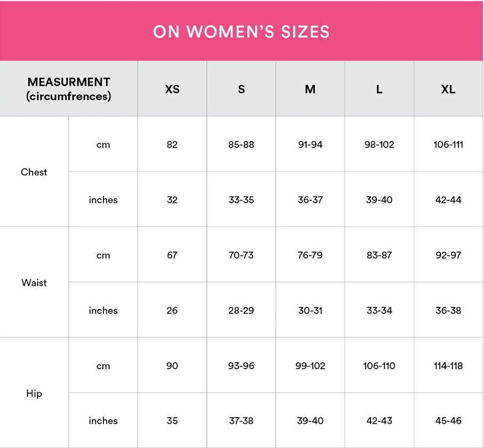Select the Hip row label

tap(34, 393)
